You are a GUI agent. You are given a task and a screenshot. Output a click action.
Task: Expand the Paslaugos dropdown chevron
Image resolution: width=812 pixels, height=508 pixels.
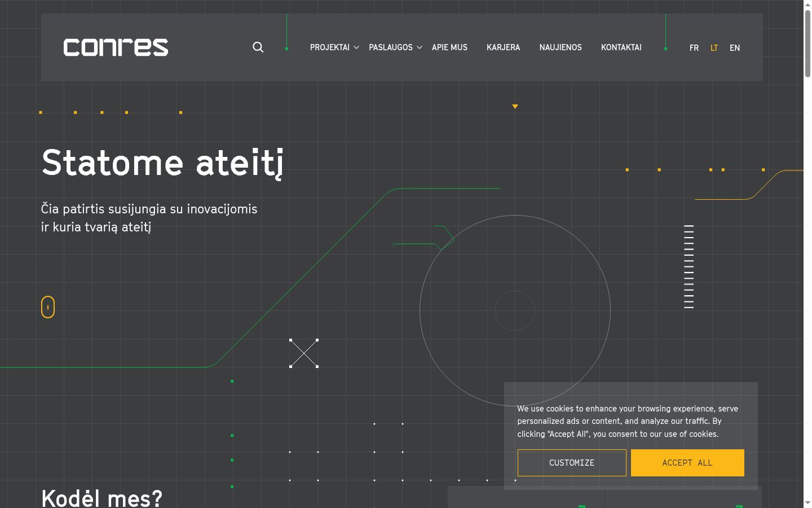tap(420, 48)
